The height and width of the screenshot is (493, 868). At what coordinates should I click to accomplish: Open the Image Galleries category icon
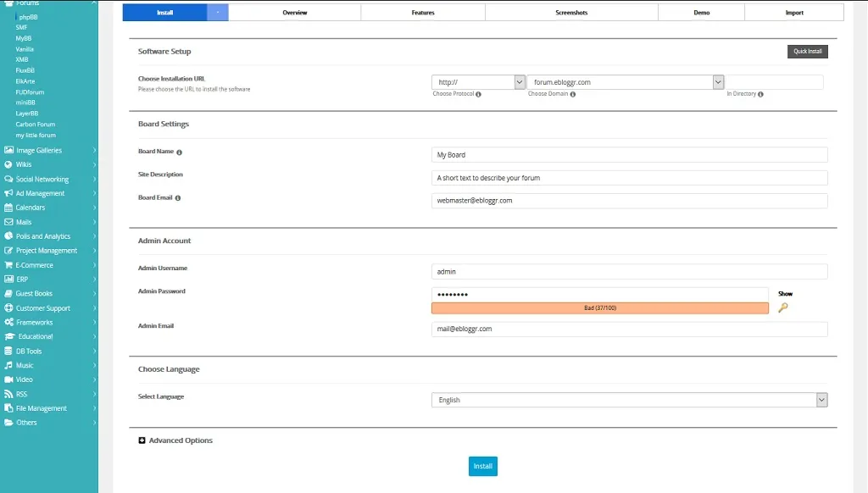point(8,150)
